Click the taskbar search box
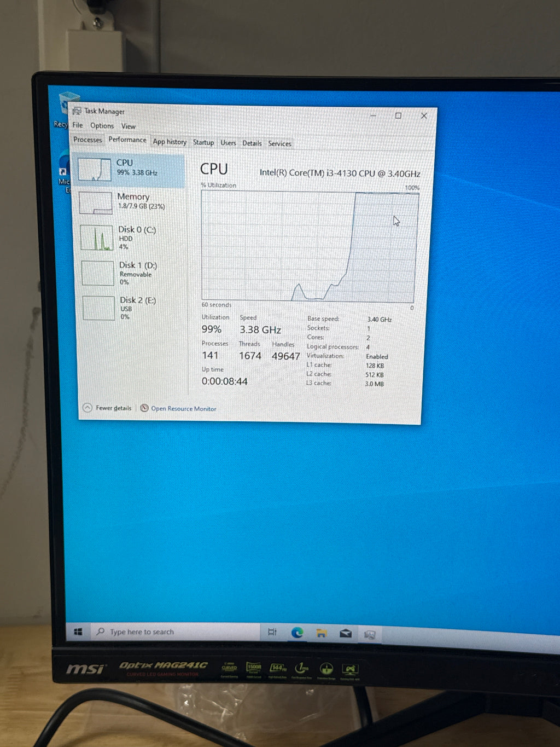Screen dimensions: 560x747 [175, 632]
